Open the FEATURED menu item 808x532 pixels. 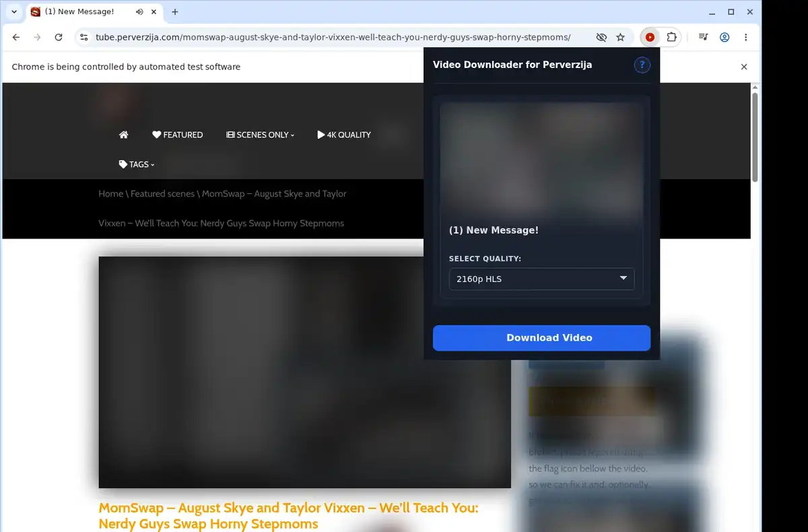tap(178, 135)
